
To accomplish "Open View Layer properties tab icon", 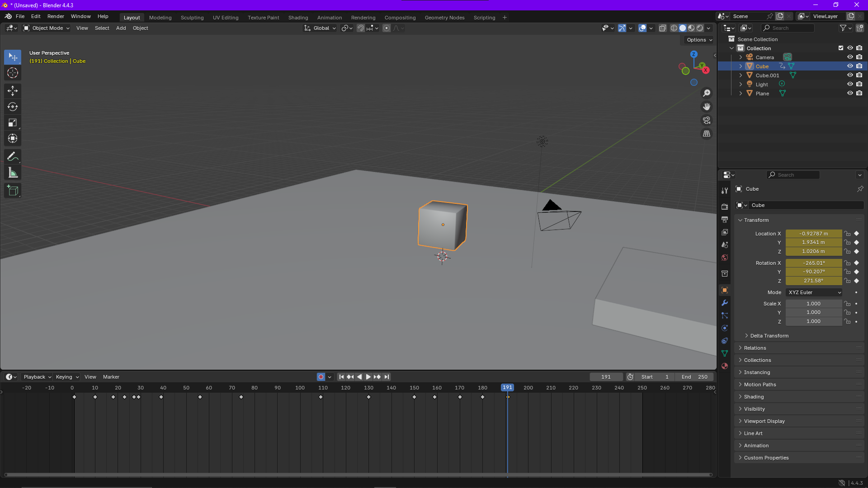I will pos(725,232).
